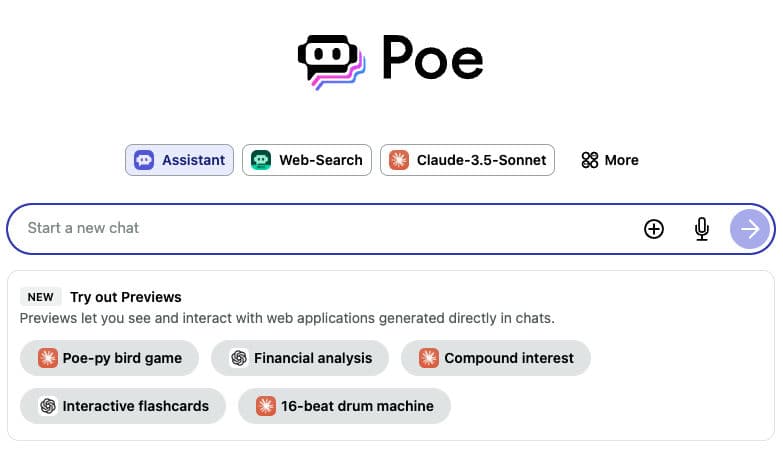
Task: Select the Assistant bot chip
Action: (x=179, y=160)
